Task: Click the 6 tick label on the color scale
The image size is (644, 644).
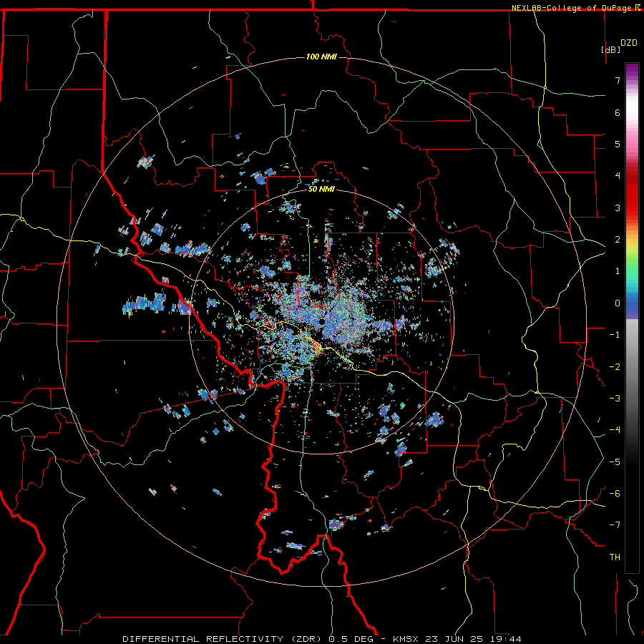Action: tap(618, 112)
